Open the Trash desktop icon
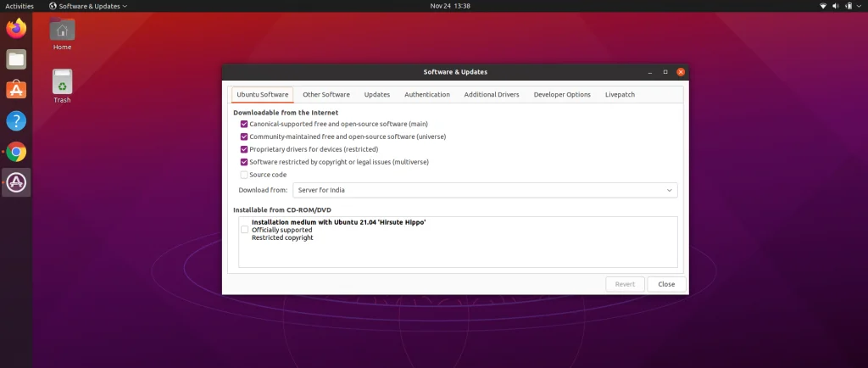Image resolution: width=868 pixels, height=368 pixels. pos(62,86)
